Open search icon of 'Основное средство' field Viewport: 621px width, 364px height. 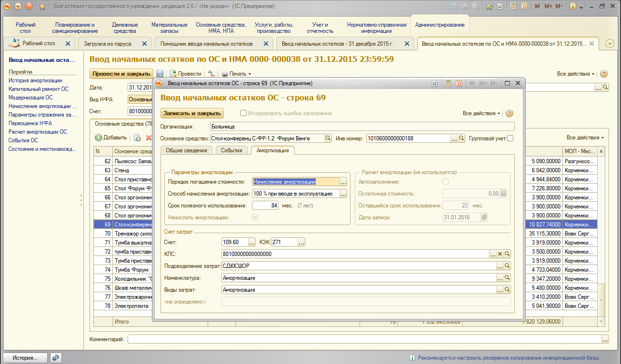[x=328, y=138]
